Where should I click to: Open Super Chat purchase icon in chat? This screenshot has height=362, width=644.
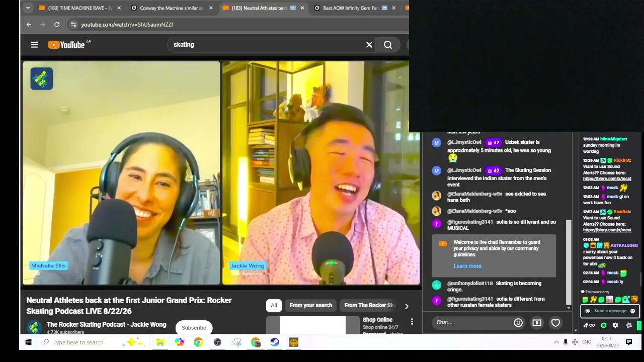pos(537,323)
